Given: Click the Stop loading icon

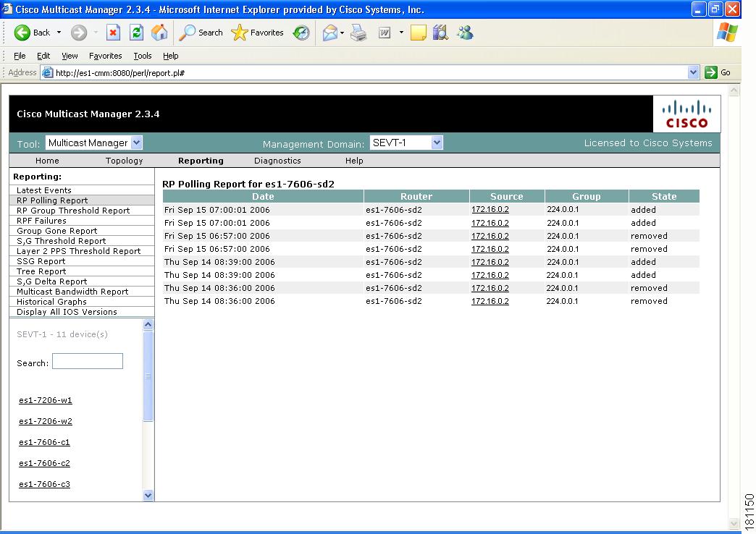Looking at the screenshot, I should [x=113, y=33].
